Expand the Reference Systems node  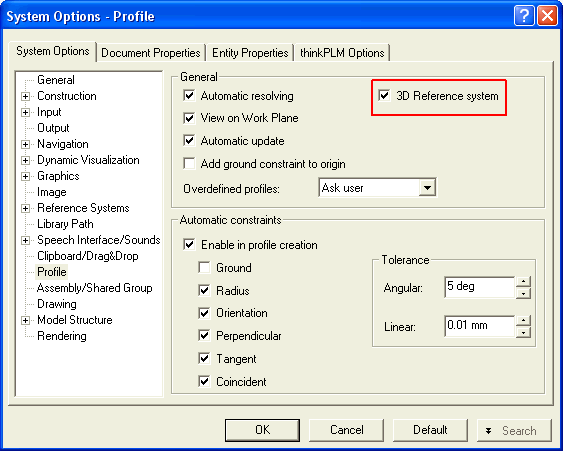(x=25, y=208)
